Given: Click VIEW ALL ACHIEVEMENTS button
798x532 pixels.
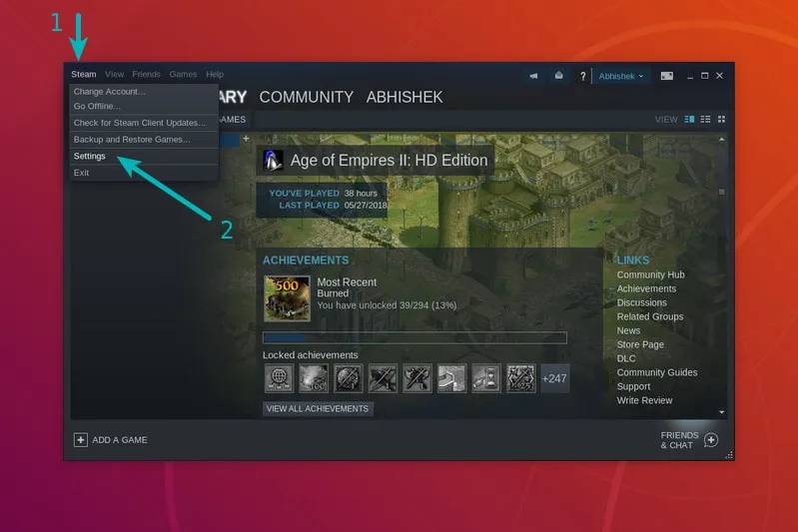Looking at the screenshot, I should pos(318,409).
